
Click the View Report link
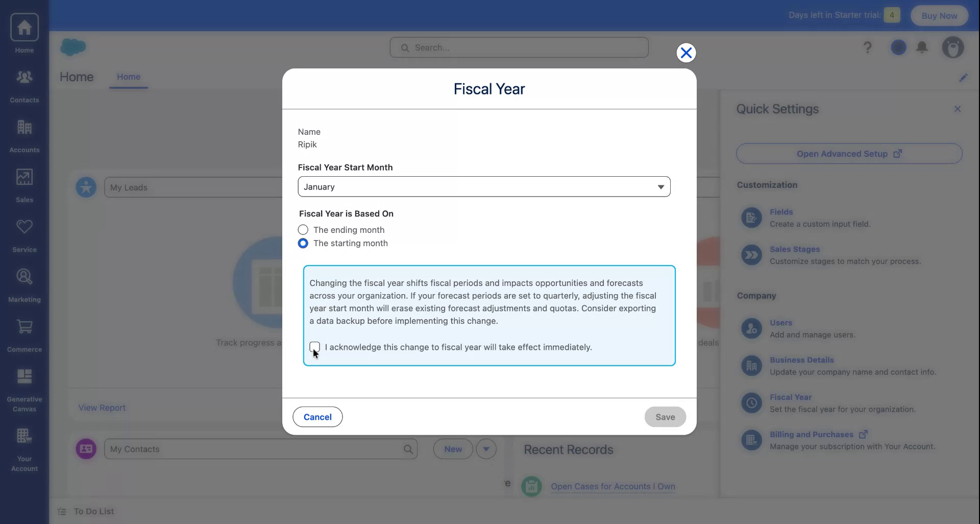(102, 407)
